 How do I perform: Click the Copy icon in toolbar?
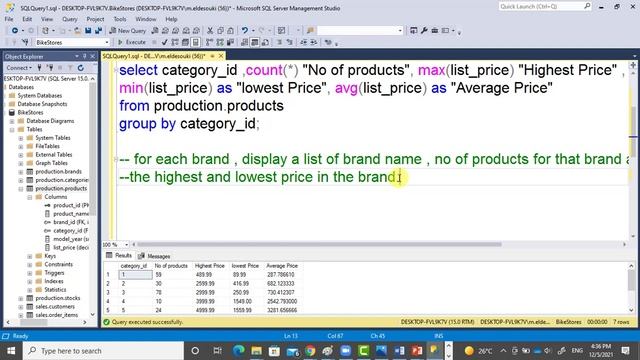pyautogui.click(x=220, y=31)
